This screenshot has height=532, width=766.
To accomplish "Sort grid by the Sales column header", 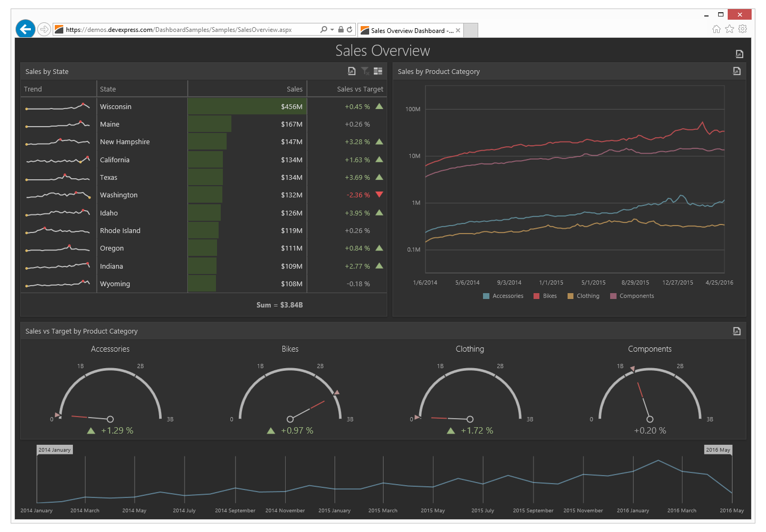I will tap(247, 89).
